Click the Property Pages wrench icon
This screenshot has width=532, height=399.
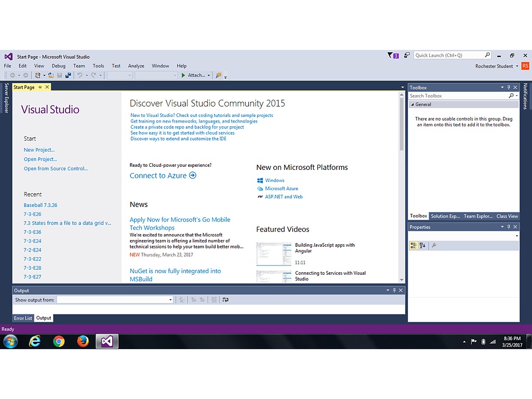[x=434, y=245]
